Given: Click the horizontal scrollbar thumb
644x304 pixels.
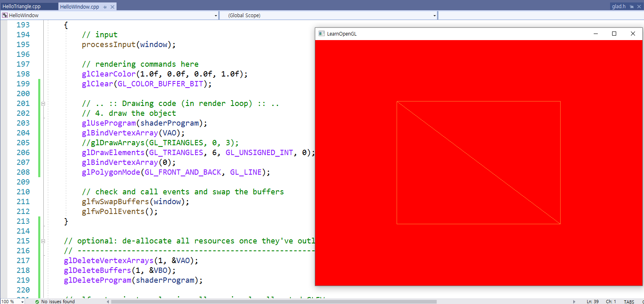Looking at the screenshot, I should pyautogui.click(x=274, y=302).
